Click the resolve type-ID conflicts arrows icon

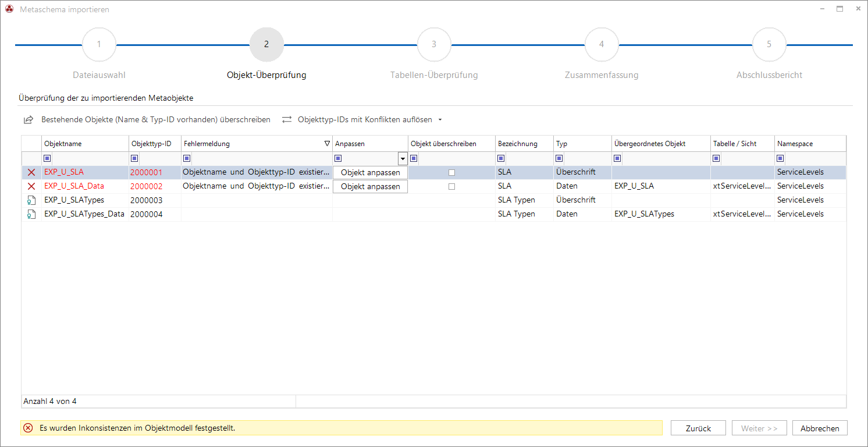click(287, 120)
